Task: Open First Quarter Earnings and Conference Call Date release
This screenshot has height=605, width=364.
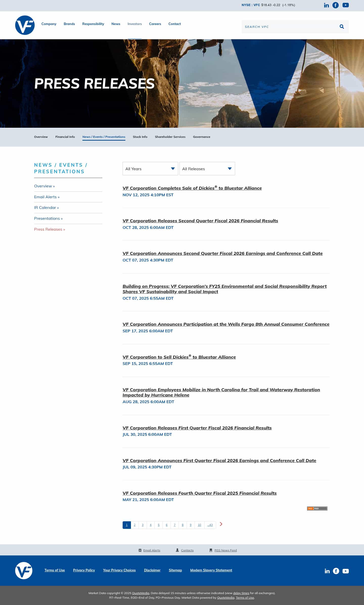Action: [219, 461]
